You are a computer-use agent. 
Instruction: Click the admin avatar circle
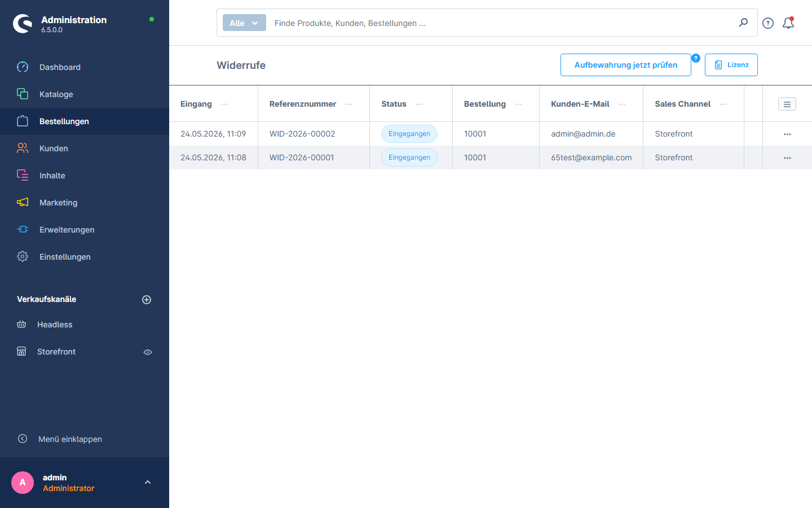[23, 483]
